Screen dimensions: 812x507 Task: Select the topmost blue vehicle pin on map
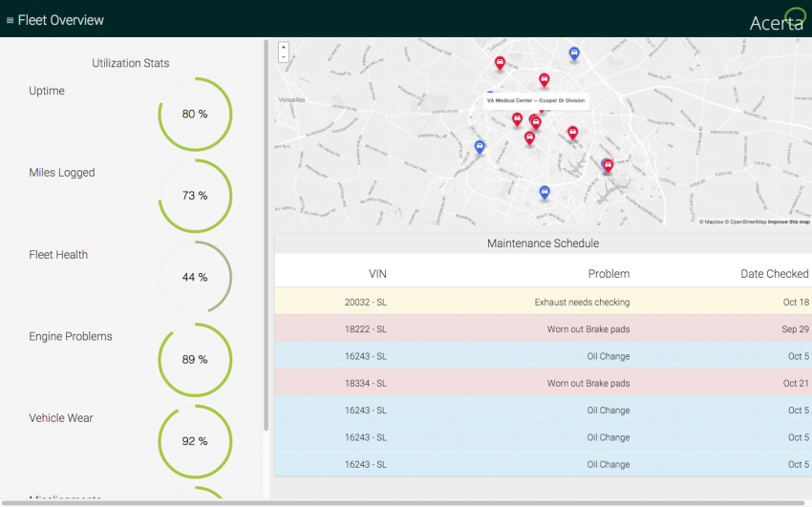574,53
